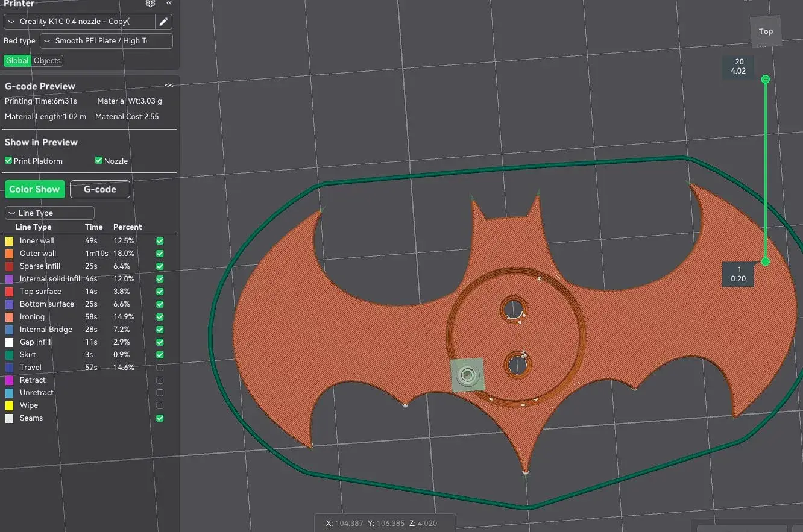
Task: Show Unretract points
Action: click(160, 393)
